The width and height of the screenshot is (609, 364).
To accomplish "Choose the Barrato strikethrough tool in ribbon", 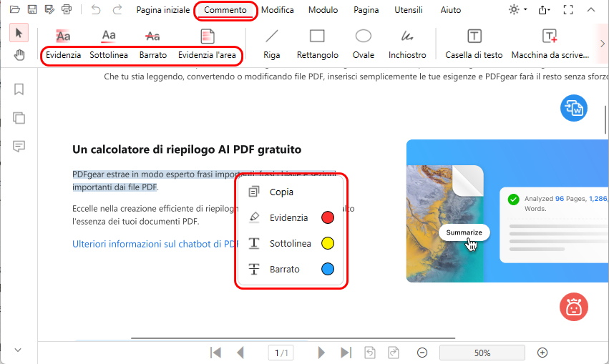I will pos(153,44).
